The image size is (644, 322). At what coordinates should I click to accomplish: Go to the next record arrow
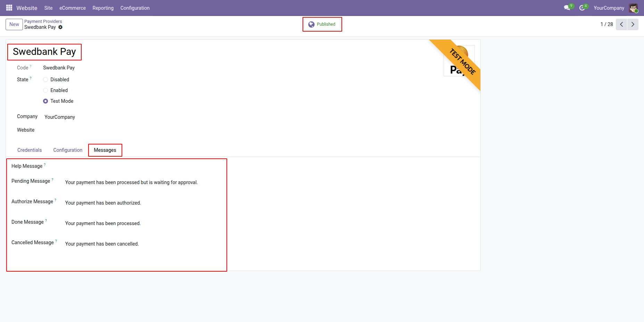633,24
